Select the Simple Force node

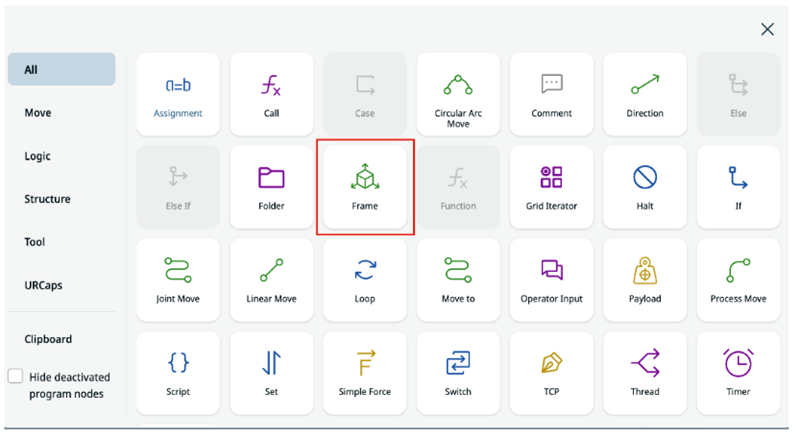point(365,372)
